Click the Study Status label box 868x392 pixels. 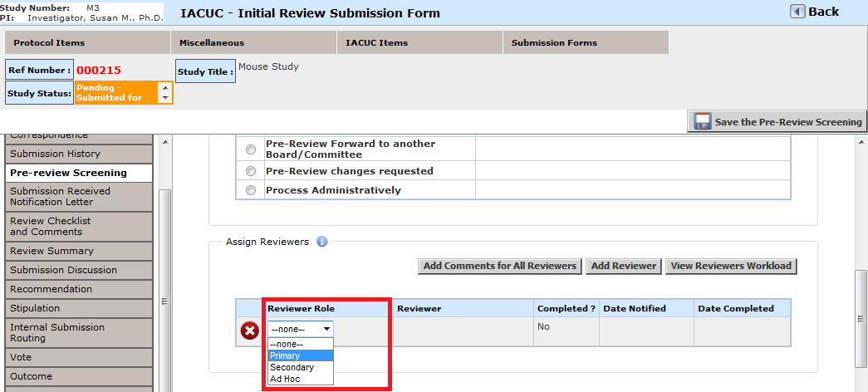pyautogui.click(x=40, y=93)
